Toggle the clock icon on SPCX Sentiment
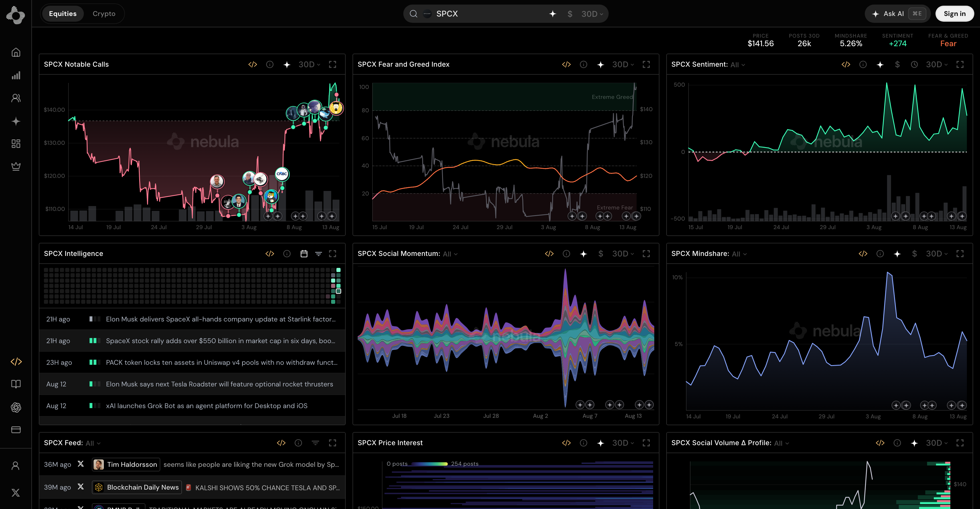The width and height of the screenshot is (980, 509). (915, 65)
